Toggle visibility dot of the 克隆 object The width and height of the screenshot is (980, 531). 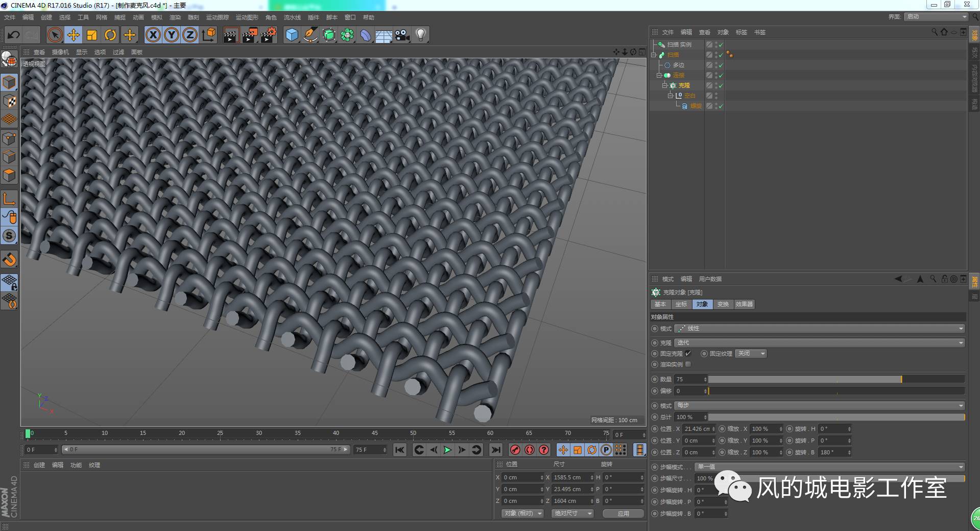pos(716,84)
